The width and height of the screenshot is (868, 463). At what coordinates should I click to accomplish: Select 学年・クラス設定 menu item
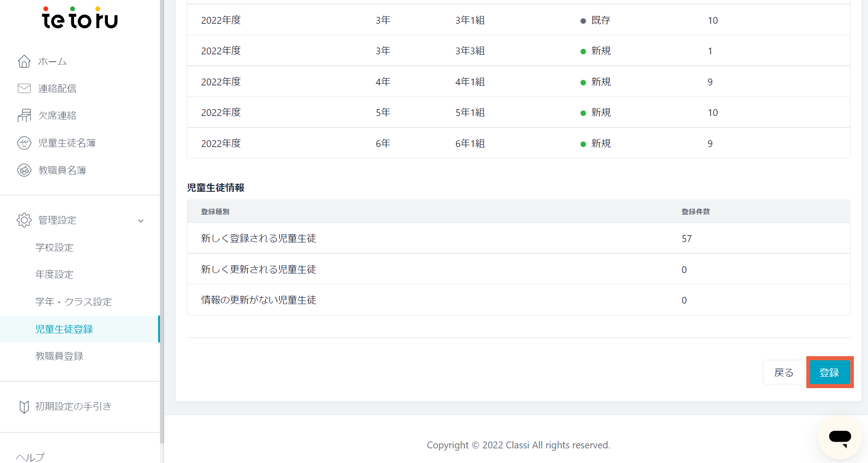click(74, 302)
